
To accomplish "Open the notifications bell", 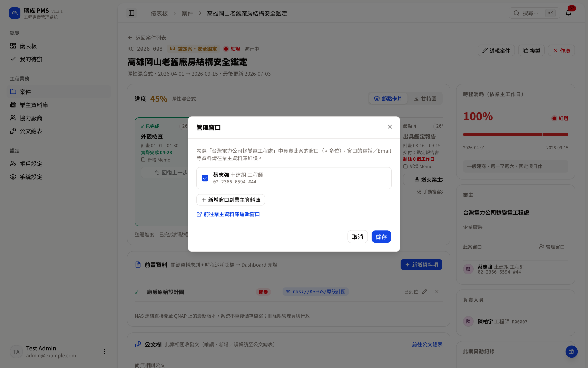I will tap(568, 13).
